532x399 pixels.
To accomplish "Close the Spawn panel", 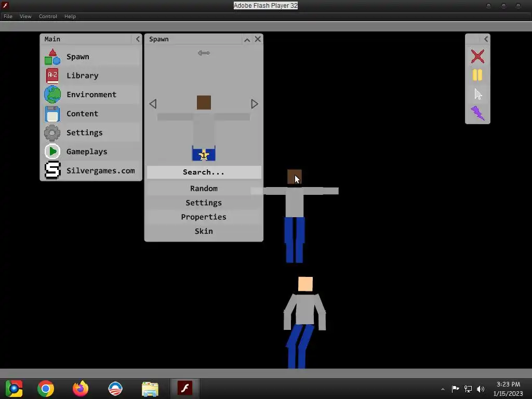I will [x=258, y=39].
